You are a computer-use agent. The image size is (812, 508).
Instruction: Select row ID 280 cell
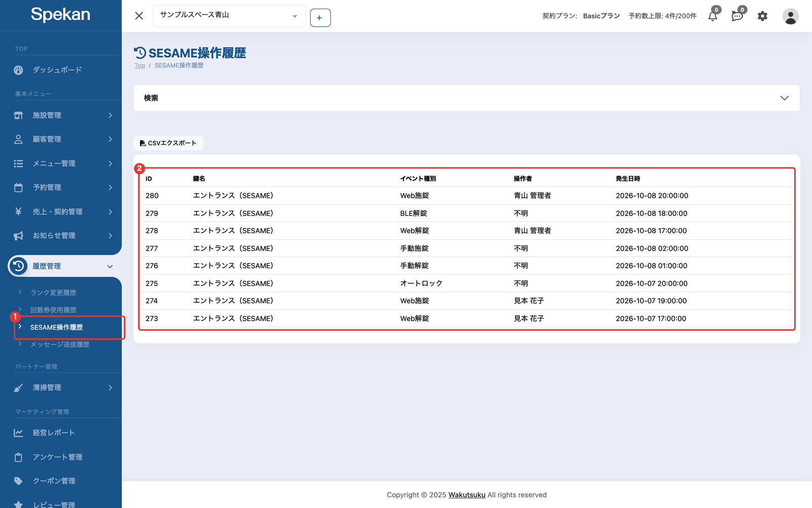point(152,196)
